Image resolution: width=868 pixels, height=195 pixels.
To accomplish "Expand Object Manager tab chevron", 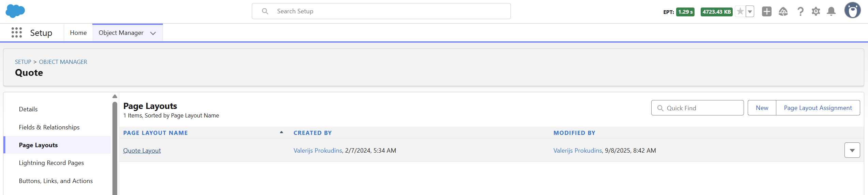I will coord(153,33).
